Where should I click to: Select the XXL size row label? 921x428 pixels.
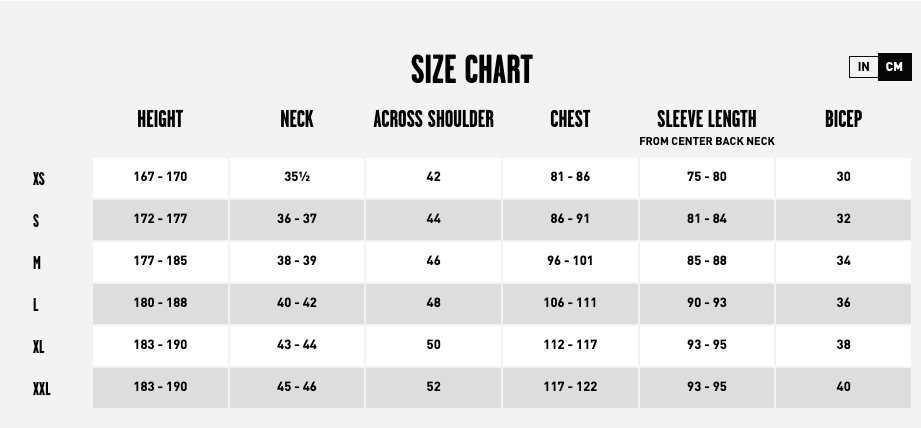(41, 390)
